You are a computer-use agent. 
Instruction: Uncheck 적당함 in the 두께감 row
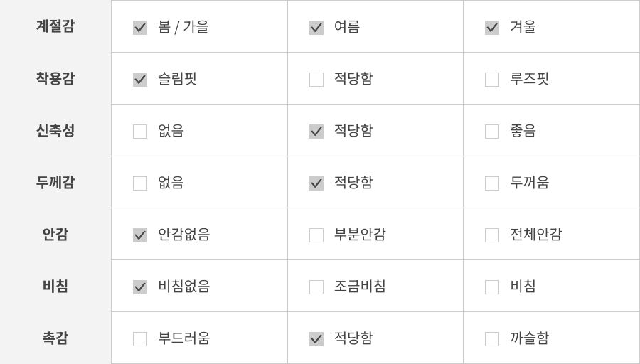click(316, 183)
